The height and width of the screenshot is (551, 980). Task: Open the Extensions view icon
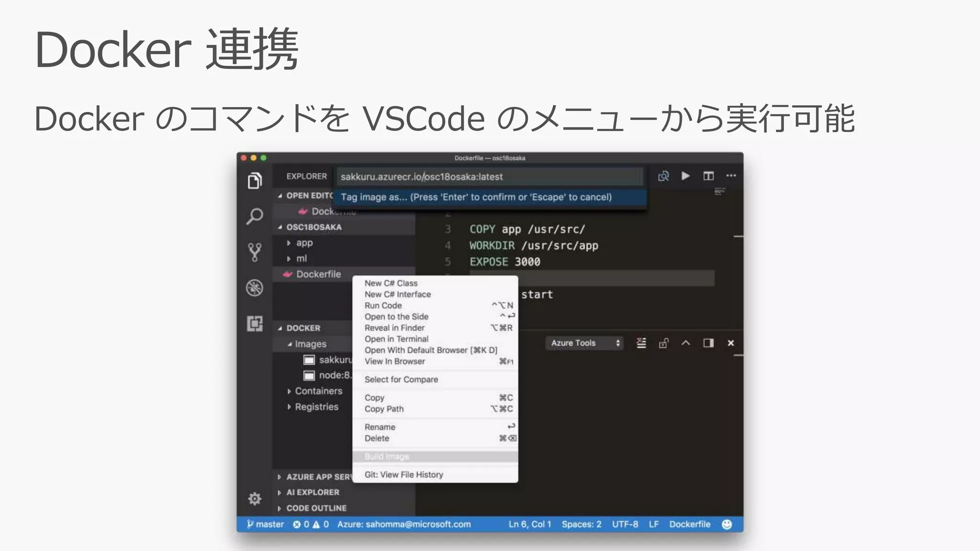coord(255,324)
